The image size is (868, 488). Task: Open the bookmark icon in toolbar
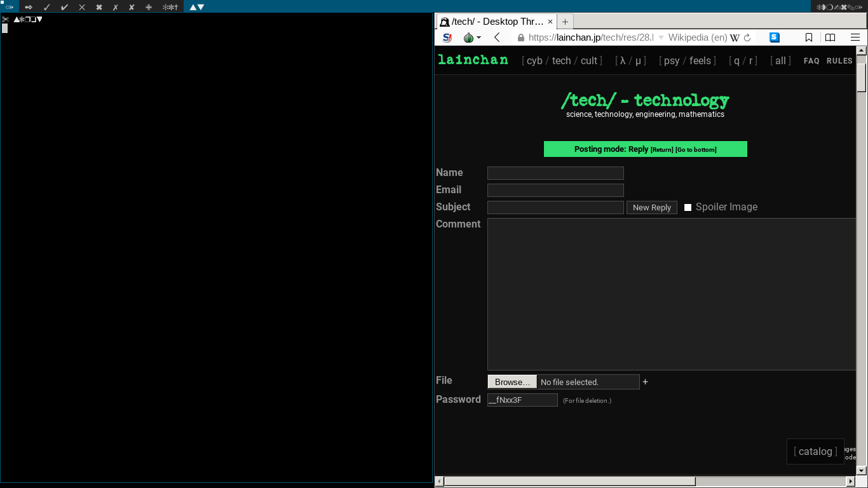click(808, 37)
